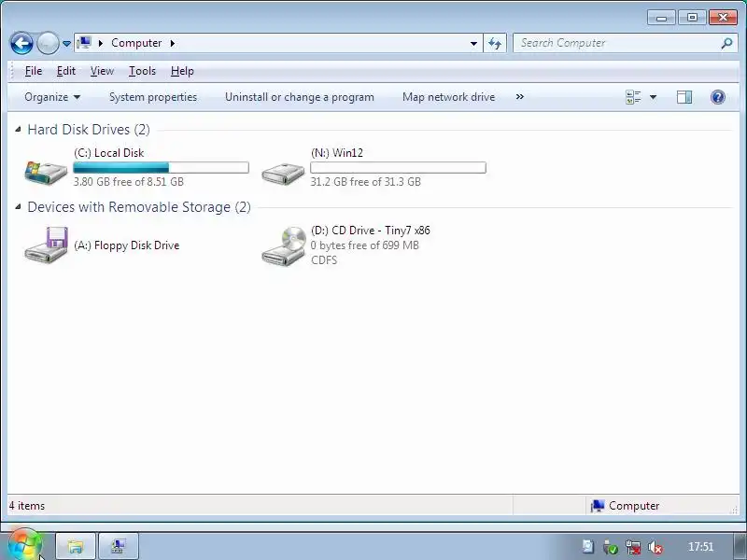Open the Organize dropdown
Screen dimensions: 747x560
click(x=52, y=97)
